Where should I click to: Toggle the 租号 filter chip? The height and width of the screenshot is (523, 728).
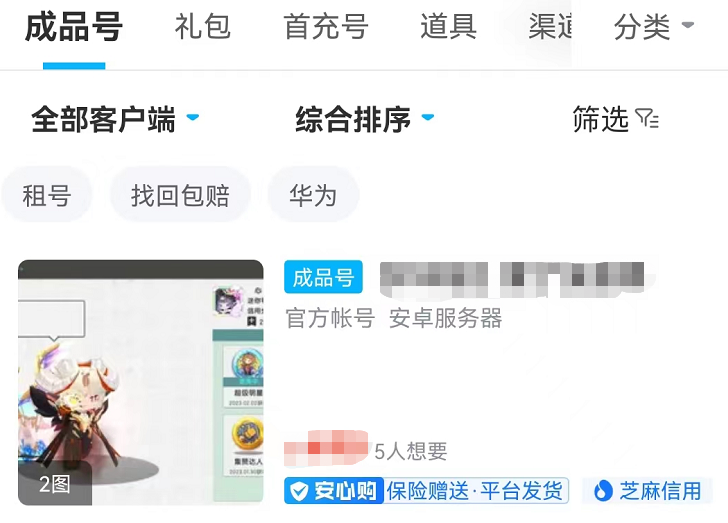click(x=46, y=195)
